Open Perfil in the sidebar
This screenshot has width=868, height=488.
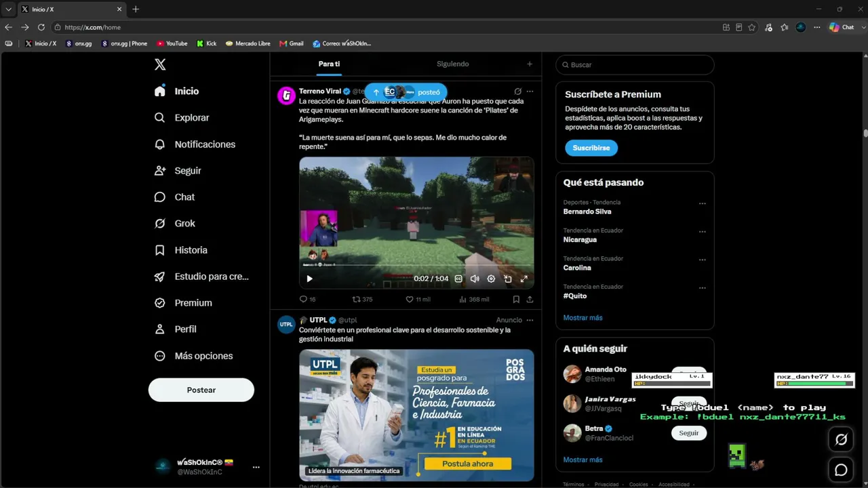(175, 329)
